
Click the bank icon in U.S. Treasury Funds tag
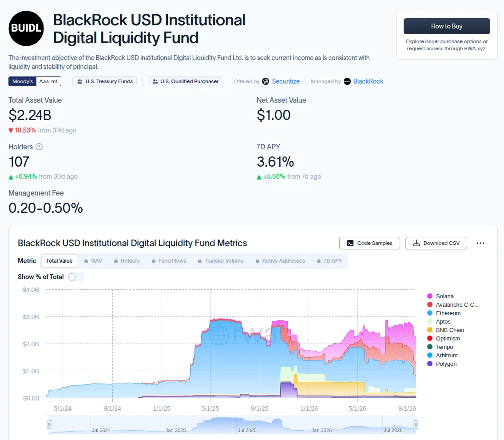80,81
